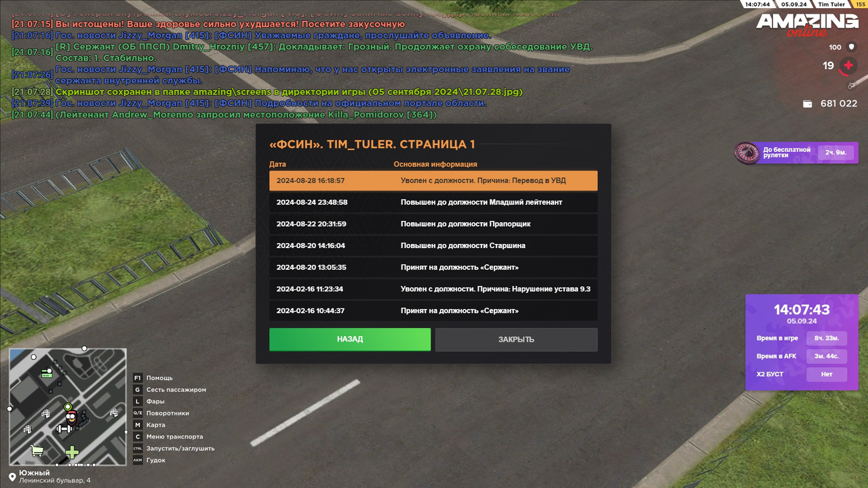Image resolution: width=868 pixels, height=488 pixels.
Task: Select the green bank card icon on minimap
Action: coord(47,372)
